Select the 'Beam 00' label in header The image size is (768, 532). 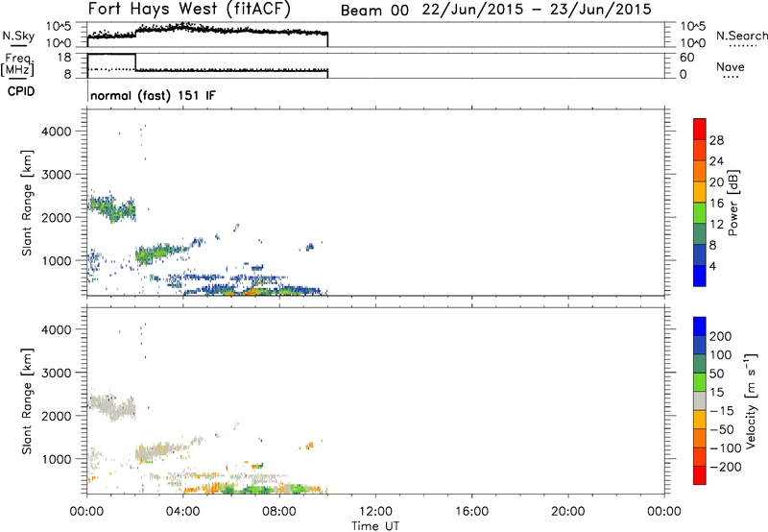pos(374,10)
